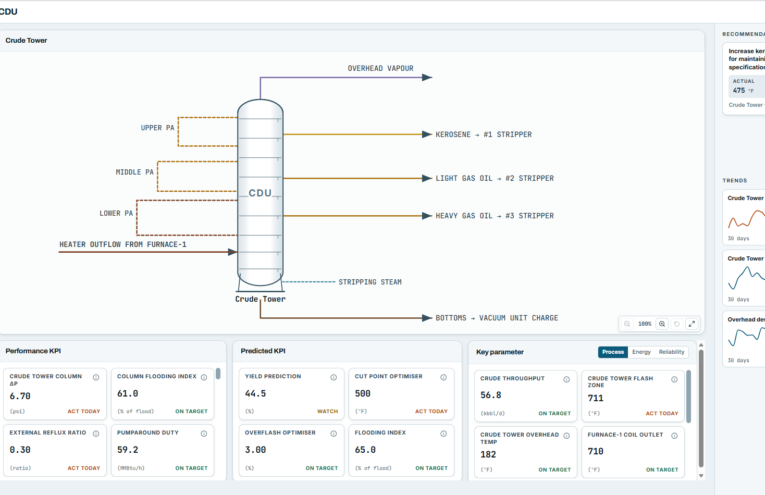Click the 0.30 external reflux ratio value
The width and height of the screenshot is (765, 495).
20,450
